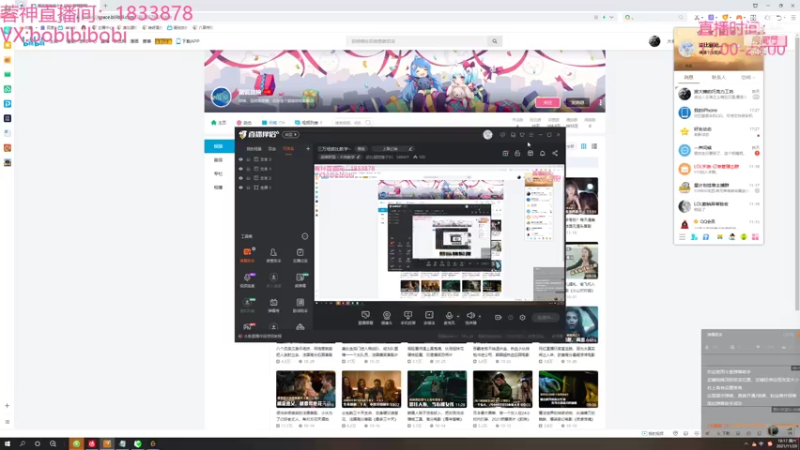Click the pink apps icon in QQ bottom bar

pyautogui.click(x=755, y=237)
